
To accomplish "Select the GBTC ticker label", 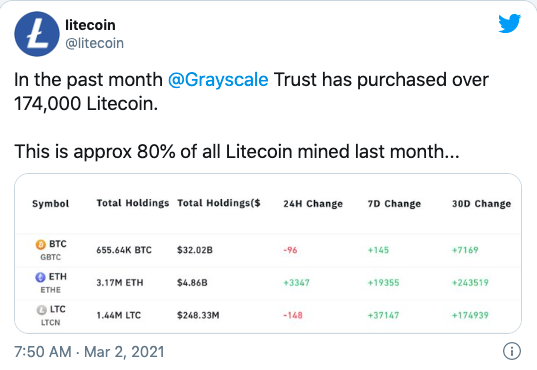I will [51, 257].
